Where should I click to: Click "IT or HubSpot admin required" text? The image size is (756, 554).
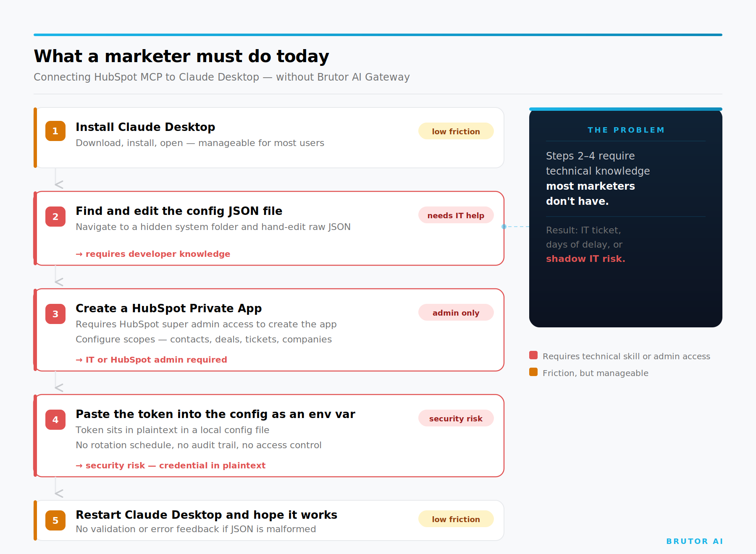[151, 359]
